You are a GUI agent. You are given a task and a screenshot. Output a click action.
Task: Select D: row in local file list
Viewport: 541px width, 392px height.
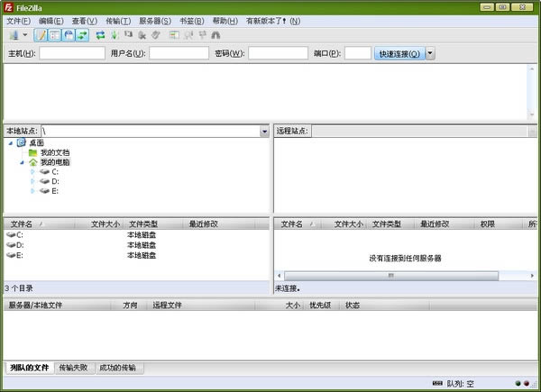click(x=136, y=245)
